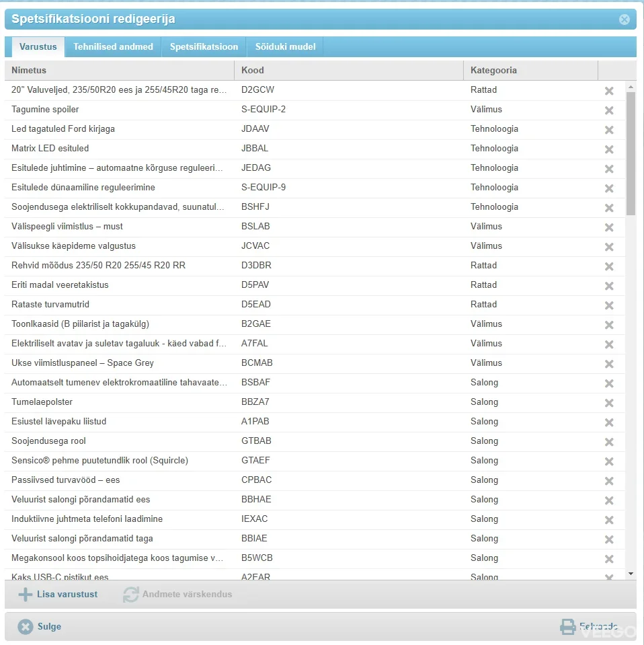644x645 pixels.
Task: Remove Led tagatuled Ford kirjaga entry
Action: point(609,129)
